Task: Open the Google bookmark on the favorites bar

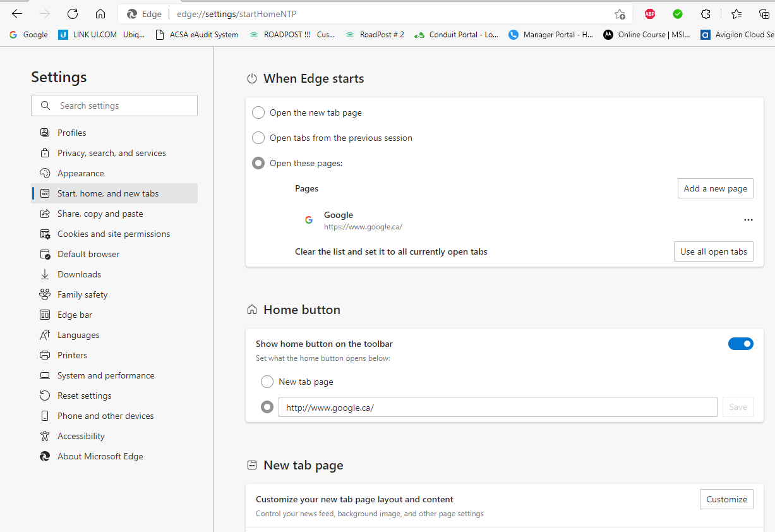Action: [x=28, y=35]
